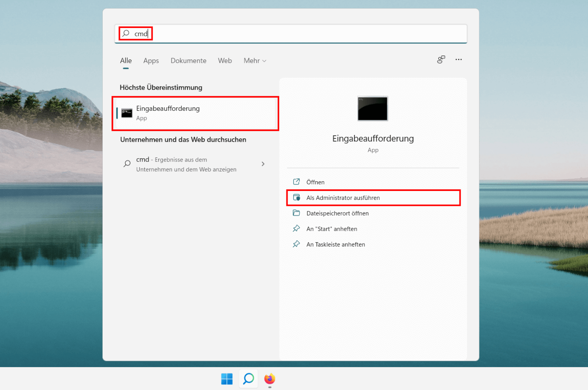Screen dimensions: 588x390
Task: Switch to the Apps tab
Action: click(x=151, y=61)
